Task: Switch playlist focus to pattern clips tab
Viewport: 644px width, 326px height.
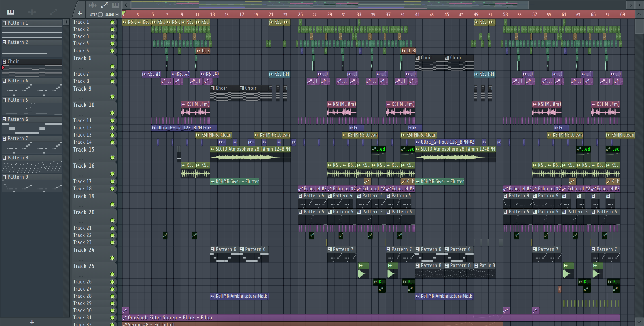Action: [116, 5]
